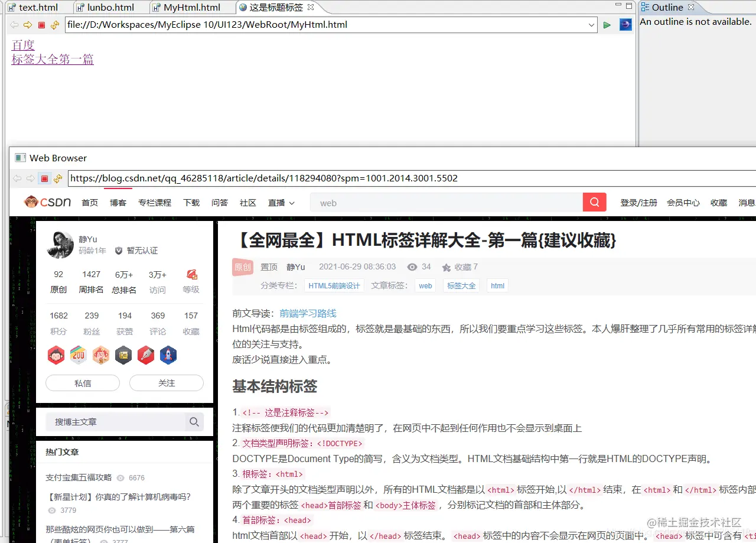Click the forward arrow in the top file viewer toolbar
This screenshot has height=543, width=756.
(x=27, y=25)
